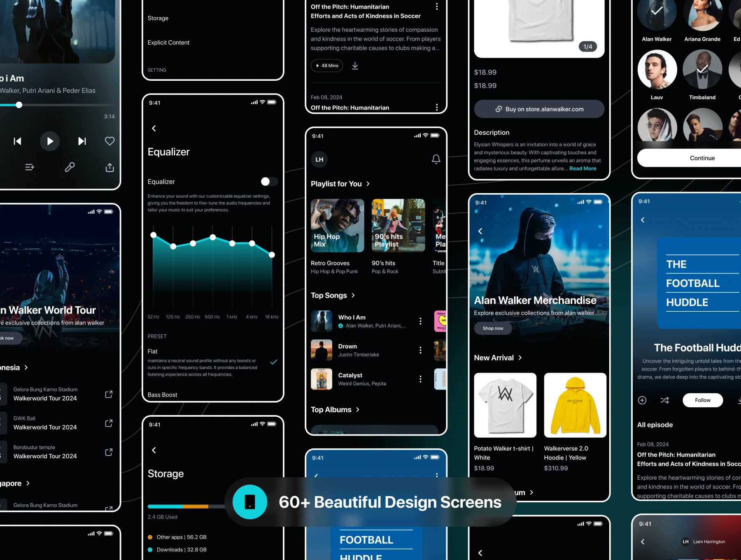The width and height of the screenshot is (741, 560).
Task: Open the Hip Hop Mix playlist cover
Action: pos(338,226)
